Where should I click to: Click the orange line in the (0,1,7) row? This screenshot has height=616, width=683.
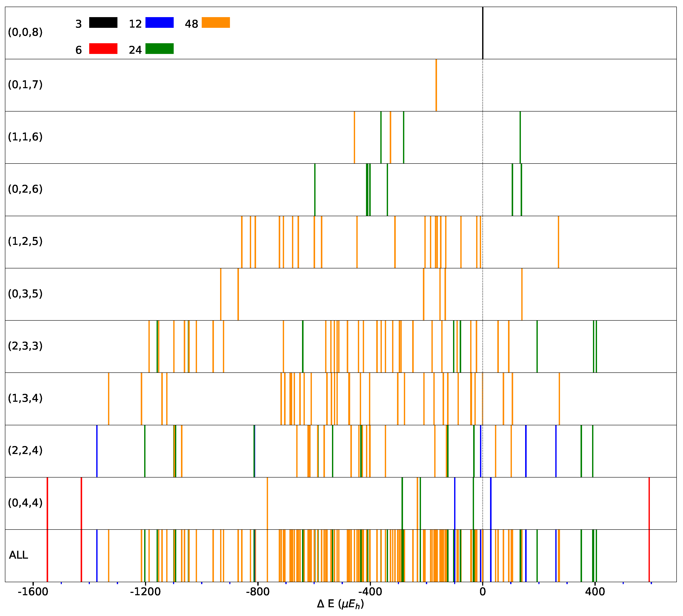pyautogui.click(x=436, y=85)
